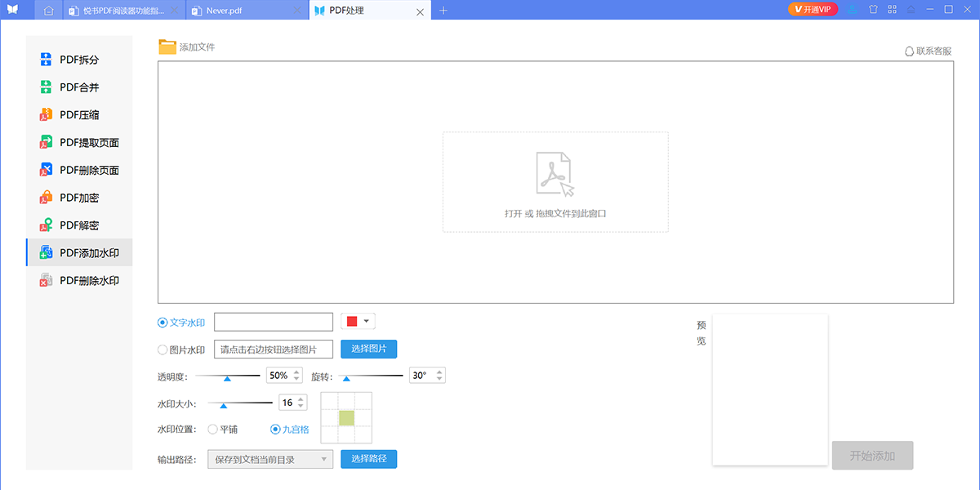Select the PDF合并 merge icon

[47, 87]
